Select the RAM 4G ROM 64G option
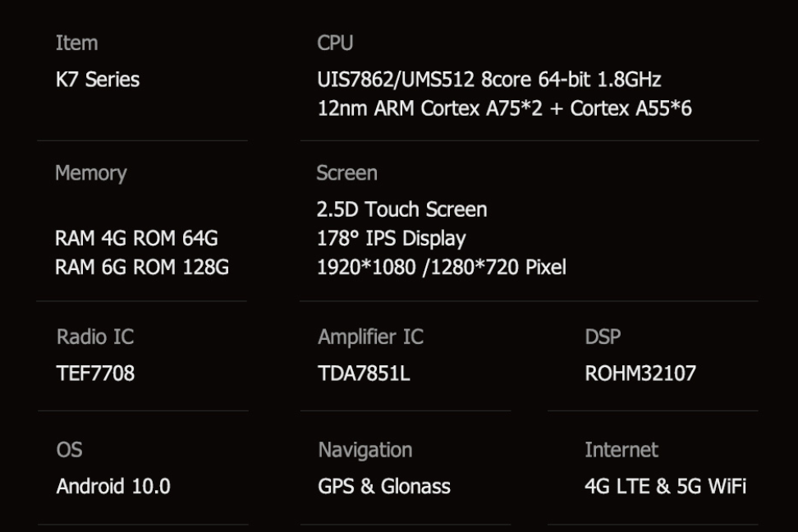 tap(136, 239)
